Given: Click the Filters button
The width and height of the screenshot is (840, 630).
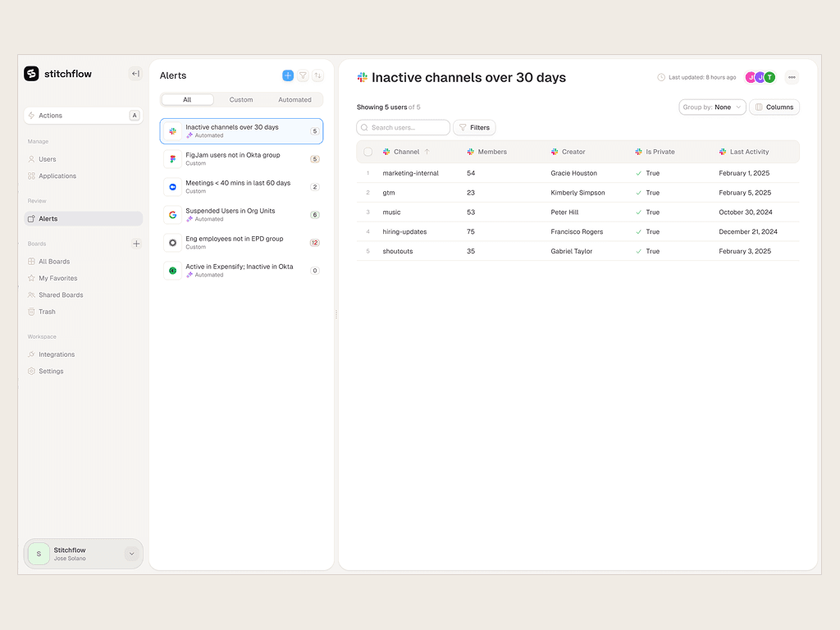Looking at the screenshot, I should [474, 127].
